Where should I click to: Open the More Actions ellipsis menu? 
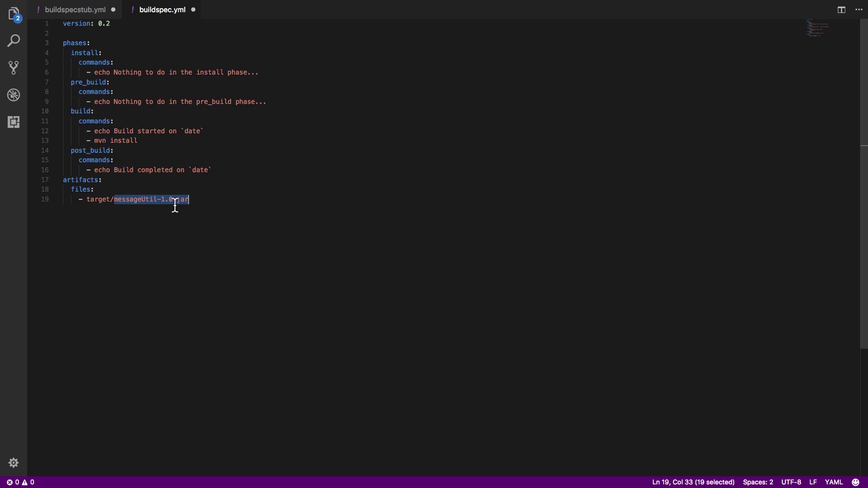[x=859, y=9]
